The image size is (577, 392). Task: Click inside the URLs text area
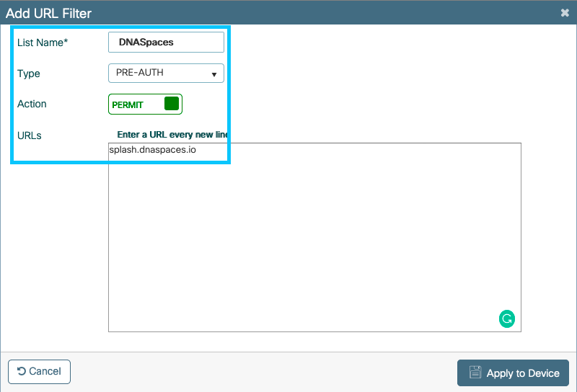point(314,237)
